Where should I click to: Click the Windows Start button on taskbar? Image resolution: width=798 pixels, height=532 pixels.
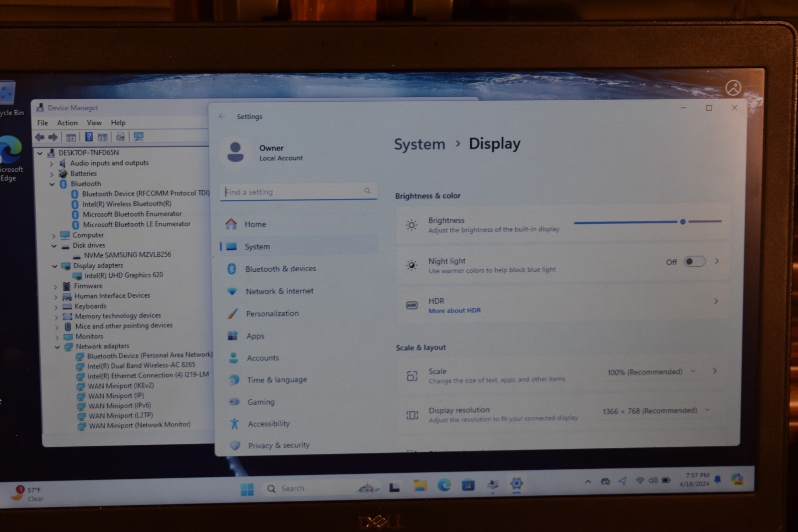click(247, 489)
